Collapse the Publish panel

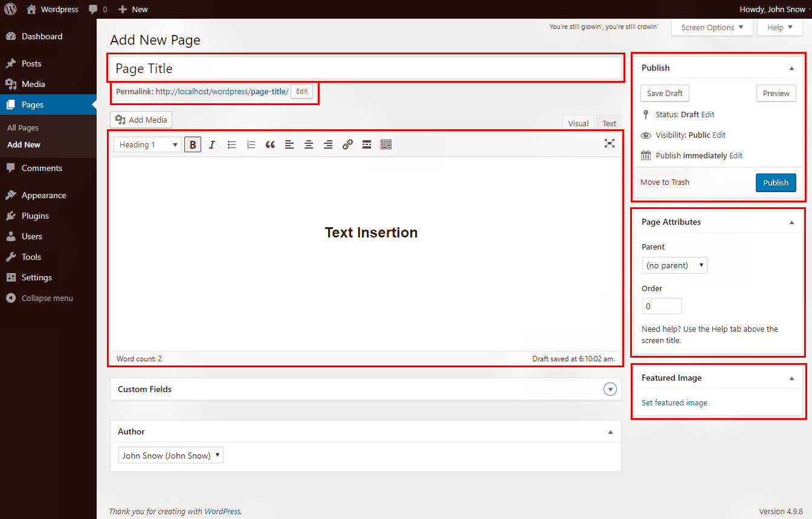point(791,68)
